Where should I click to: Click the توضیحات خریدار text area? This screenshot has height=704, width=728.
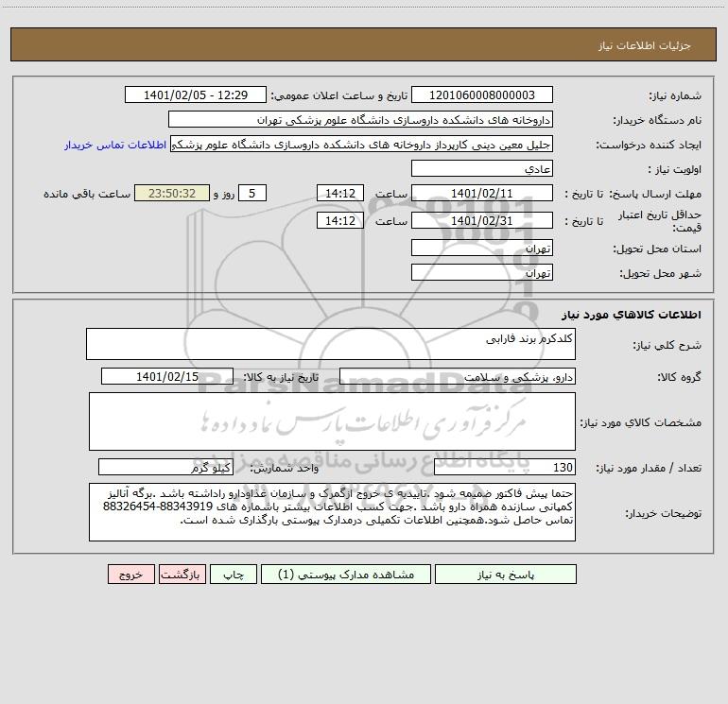pyautogui.click(x=332, y=512)
